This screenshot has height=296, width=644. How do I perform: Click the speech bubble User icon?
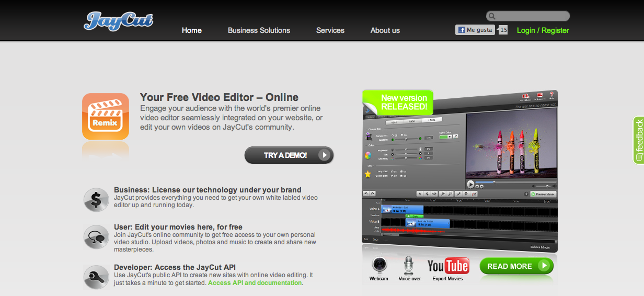[96, 237]
